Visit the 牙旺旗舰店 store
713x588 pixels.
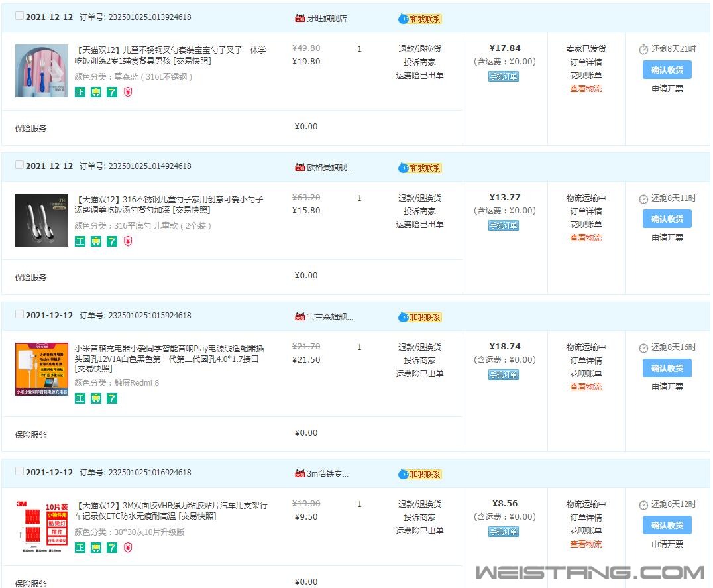pos(327,18)
